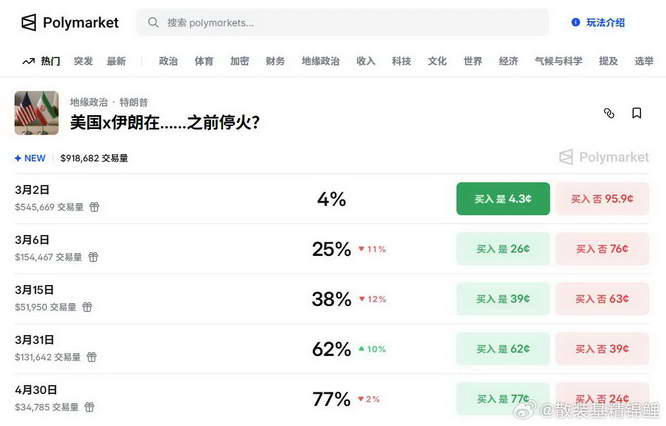Type in the 搜索 polymarkets search field
This screenshot has height=426, width=666.
[350, 22]
